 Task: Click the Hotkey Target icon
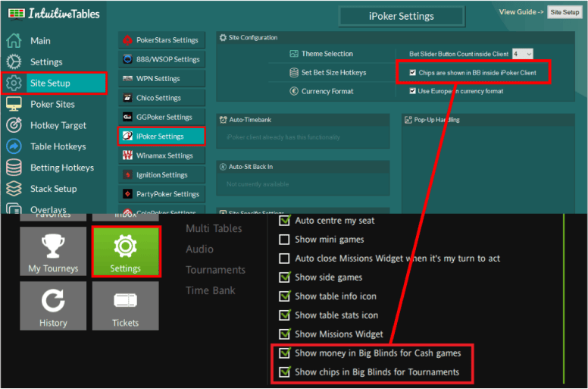click(14, 125)
